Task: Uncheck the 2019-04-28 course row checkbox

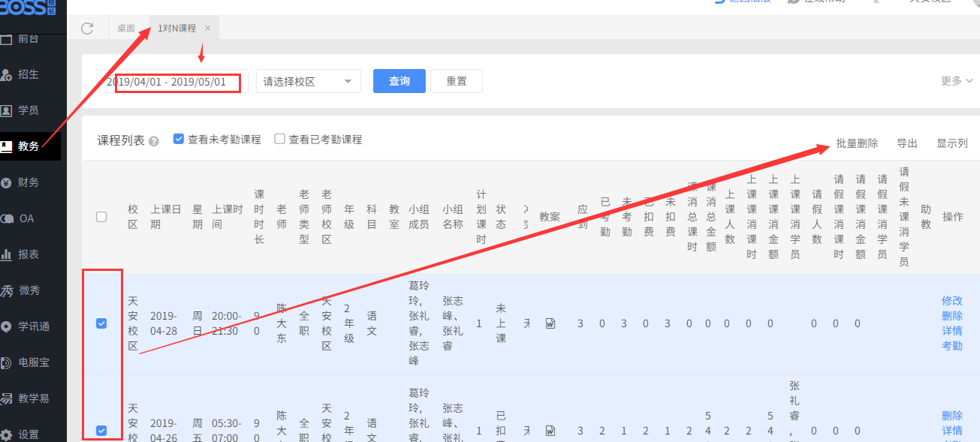Action: (x=101, y=323)
